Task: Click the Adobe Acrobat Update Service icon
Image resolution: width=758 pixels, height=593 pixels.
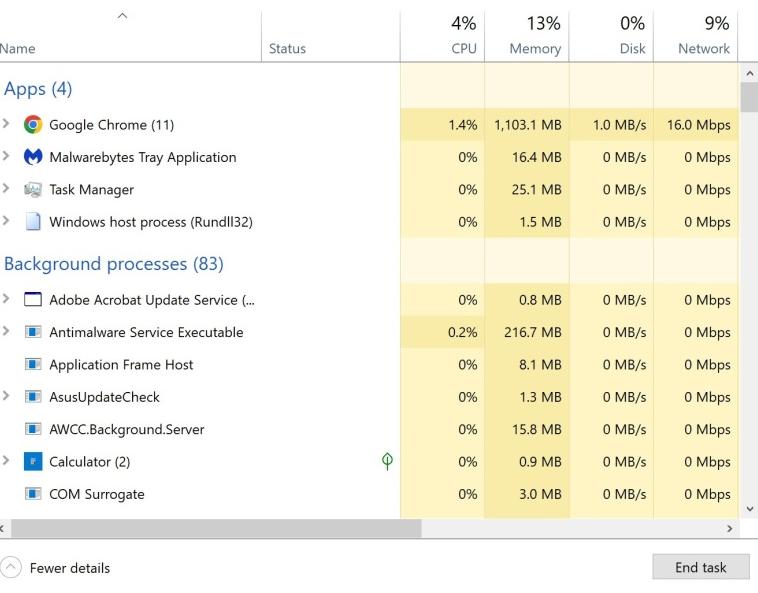Action: coord(33,300)
